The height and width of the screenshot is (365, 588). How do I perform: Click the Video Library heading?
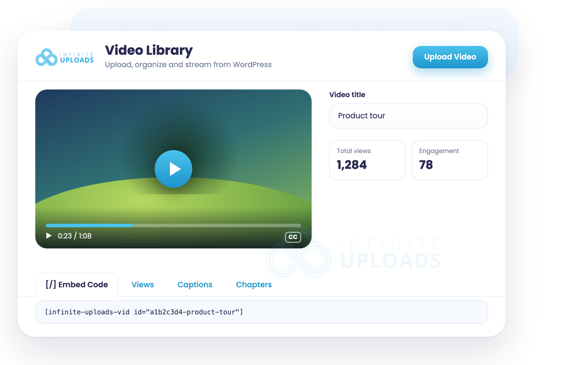[149, 50]
